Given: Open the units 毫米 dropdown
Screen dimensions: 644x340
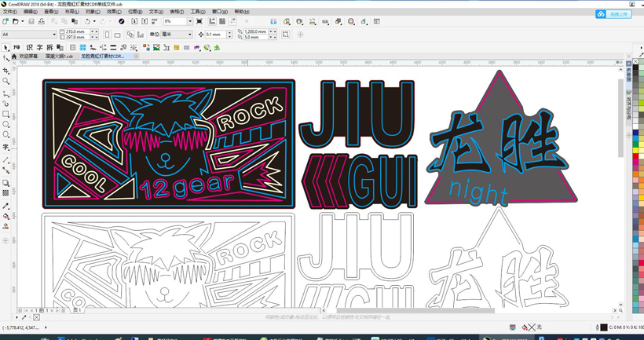Looking at the screenshot, I should pos(190,35).
